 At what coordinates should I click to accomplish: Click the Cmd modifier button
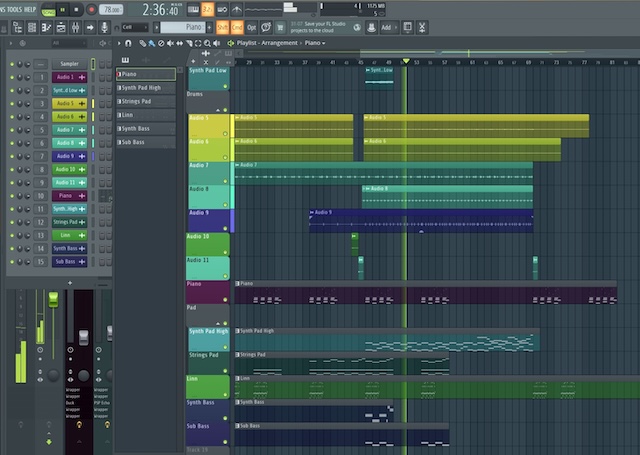tap(237, 27)
